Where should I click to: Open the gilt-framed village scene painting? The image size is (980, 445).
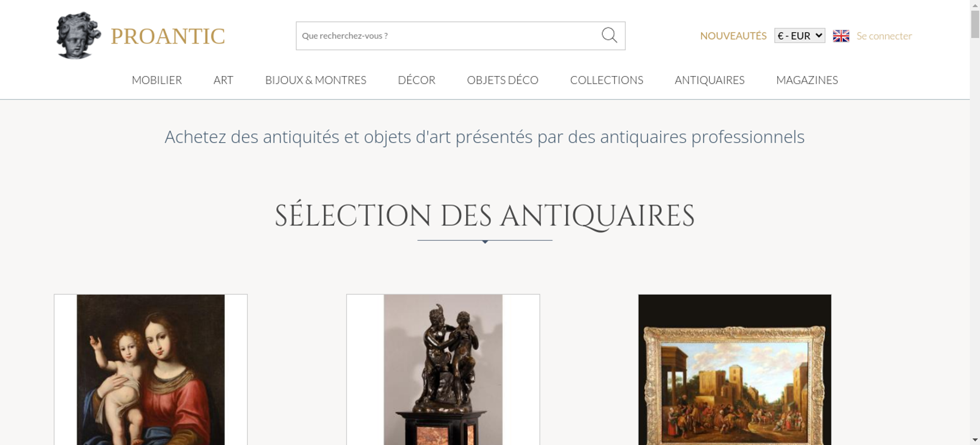[x=735, y=370]
